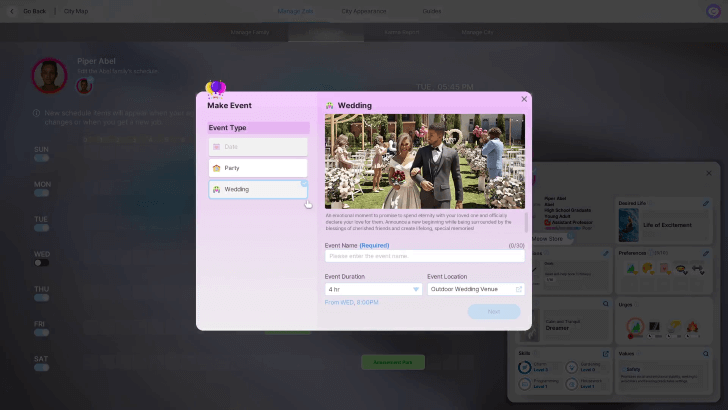The image size is (728, 410).
Task: Toggle the Saturday schedule switch
Action: tap(41, 367)
